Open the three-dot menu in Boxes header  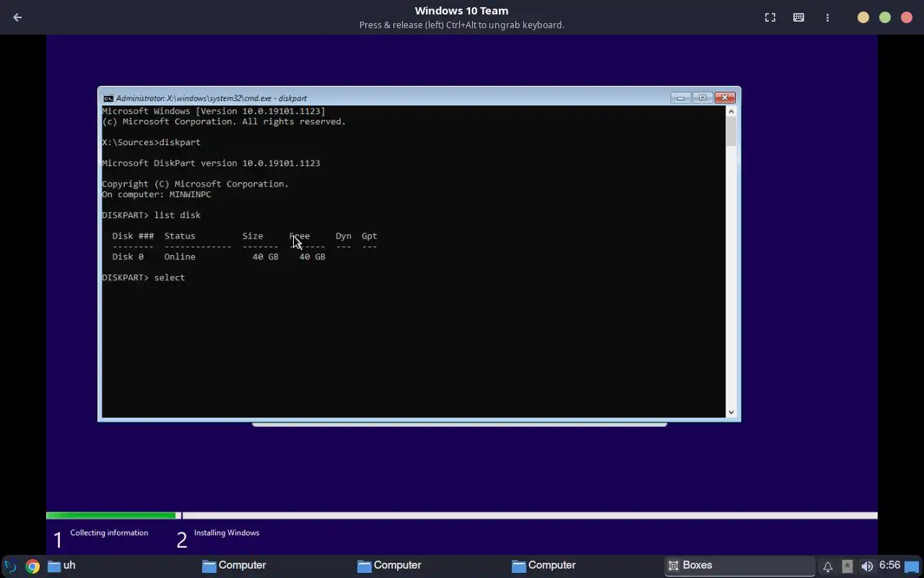tap(827, 17)
